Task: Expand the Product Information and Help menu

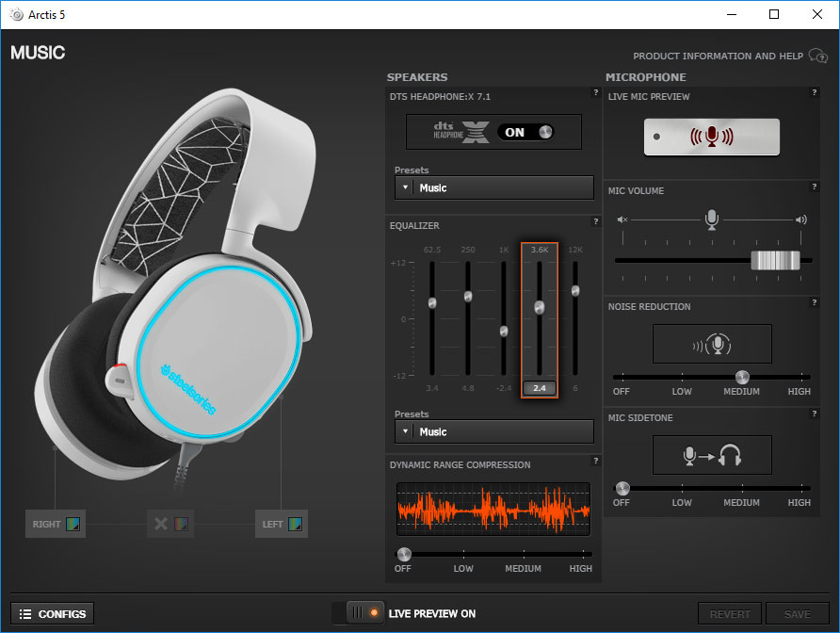Action: point(817,56)
